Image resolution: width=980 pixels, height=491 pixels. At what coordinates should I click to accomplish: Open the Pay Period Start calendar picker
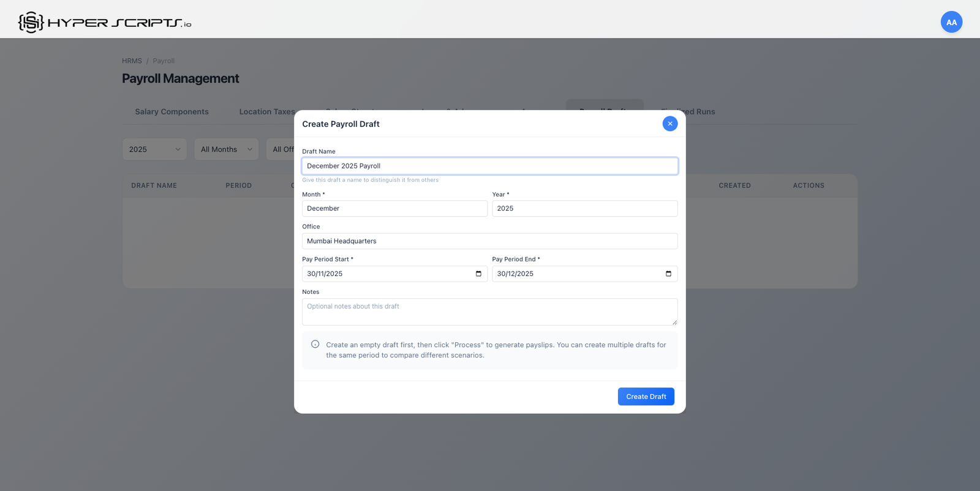(478, 274)
